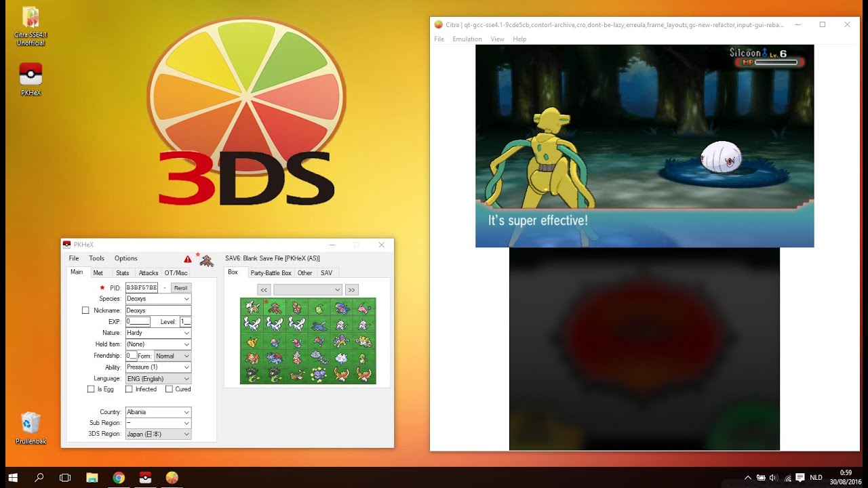
Task: Select Steelix in the box grid
Action: (x=319, y=358)
